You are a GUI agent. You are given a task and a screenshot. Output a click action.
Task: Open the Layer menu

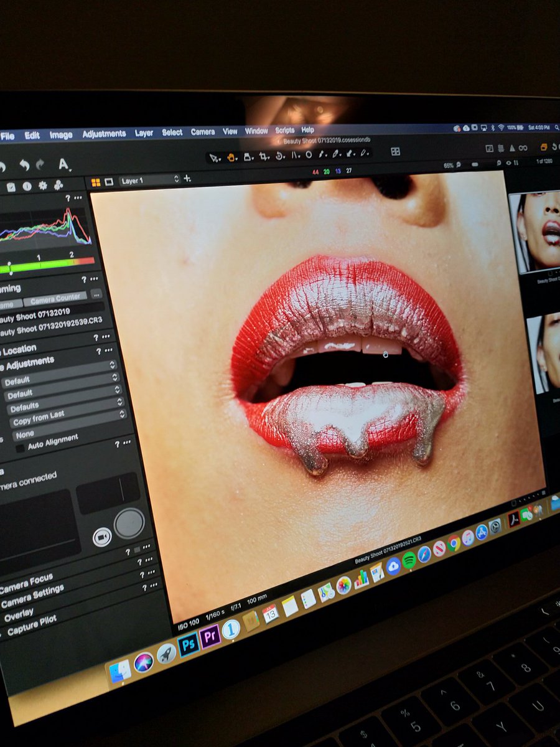[144, 133]
